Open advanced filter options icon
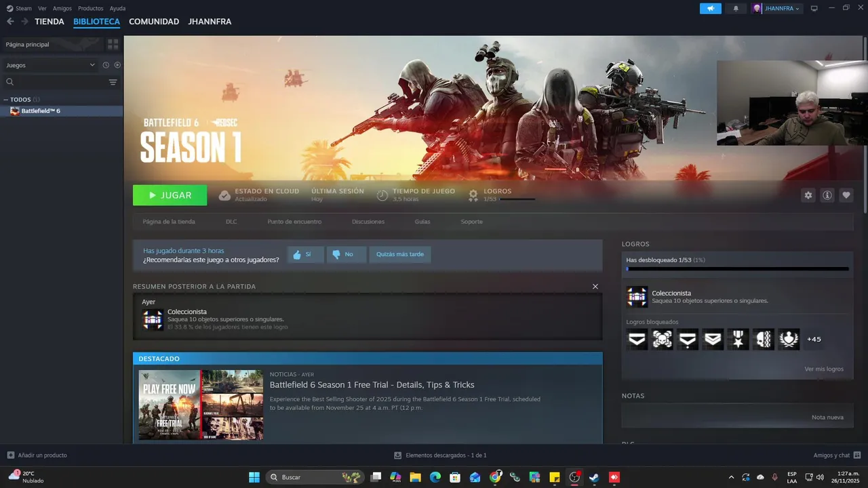 tap(113, 82)
